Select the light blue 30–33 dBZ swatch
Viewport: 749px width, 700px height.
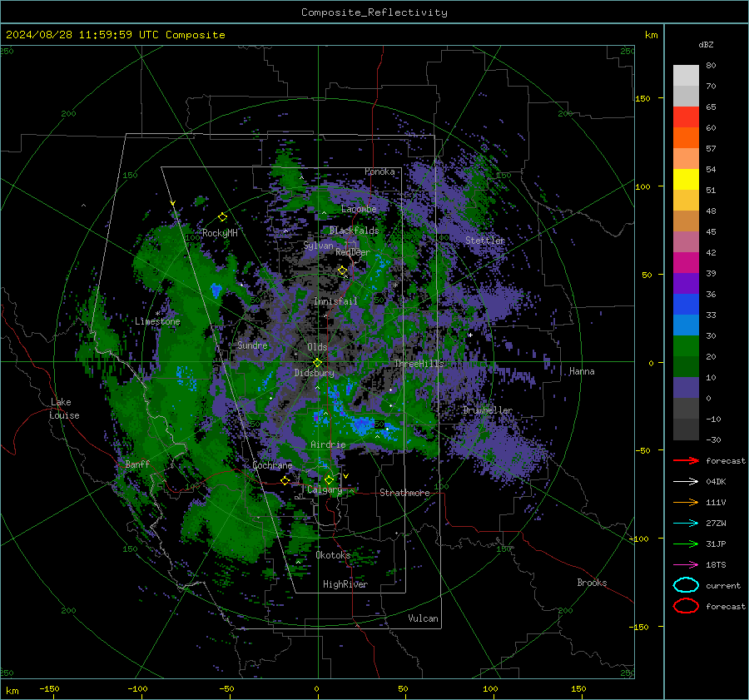(x=686, y=325)
